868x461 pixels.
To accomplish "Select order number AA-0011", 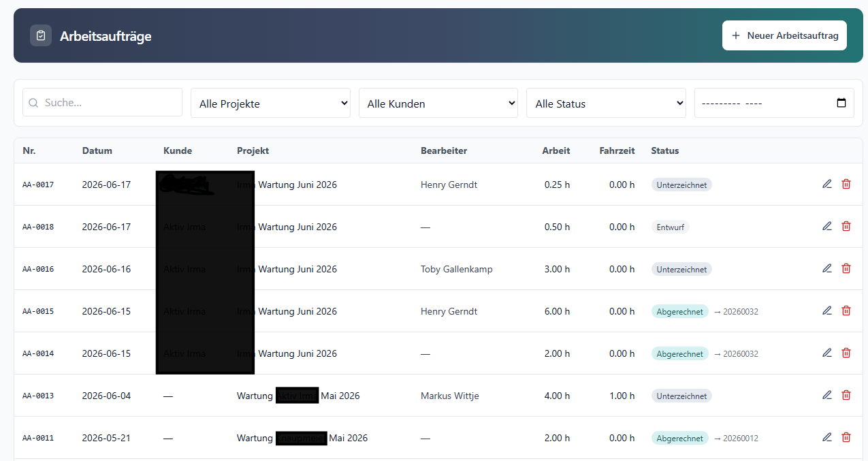I will click(x=38, y=438).
